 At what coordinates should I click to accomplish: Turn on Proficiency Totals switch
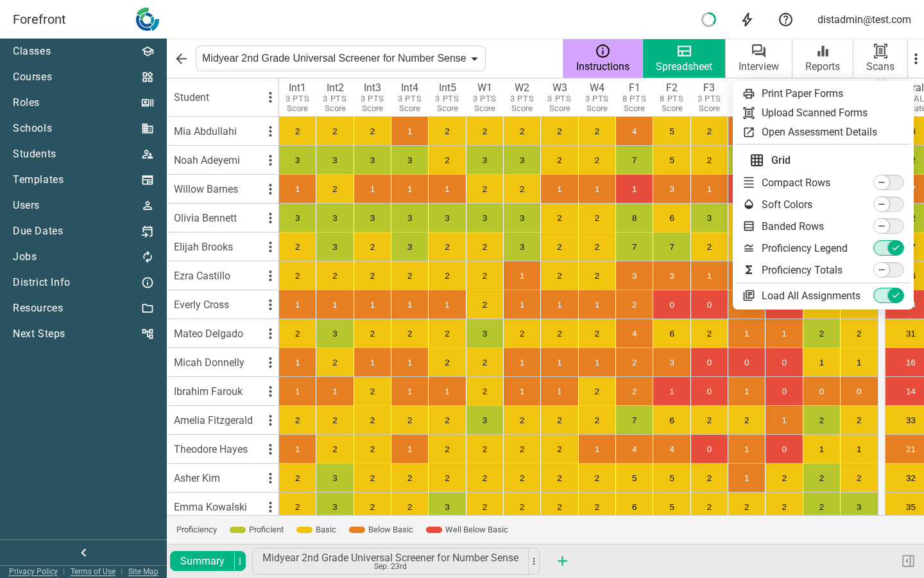888,270
